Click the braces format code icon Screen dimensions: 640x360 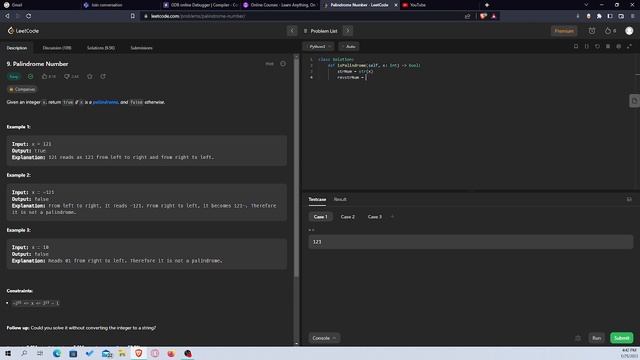click(587, 47)
